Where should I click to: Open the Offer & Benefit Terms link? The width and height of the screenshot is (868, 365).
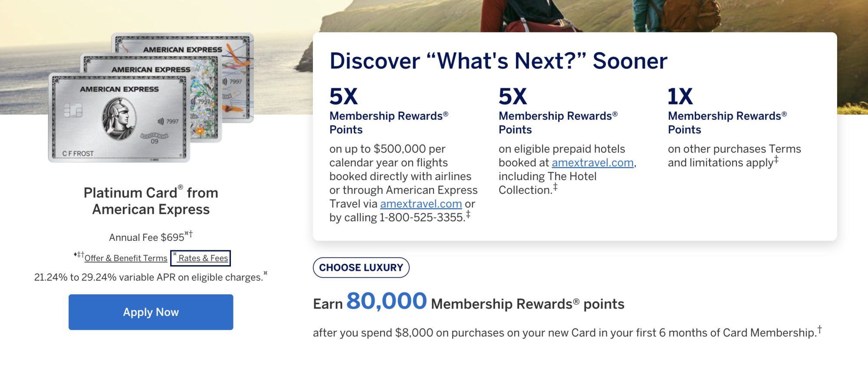(125, 258)
